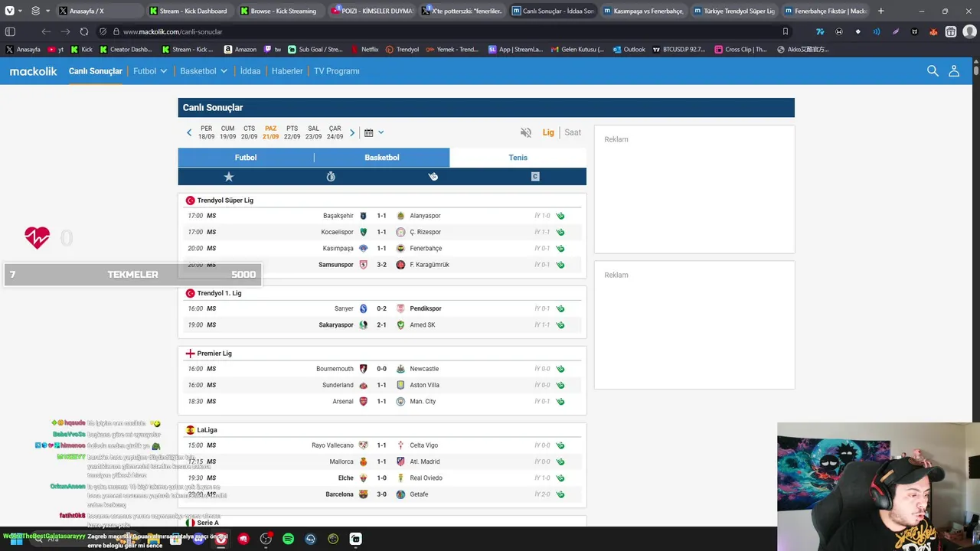Screen dimensions: 980x551
Task: Click the Man. City team name
Action: 423,402
